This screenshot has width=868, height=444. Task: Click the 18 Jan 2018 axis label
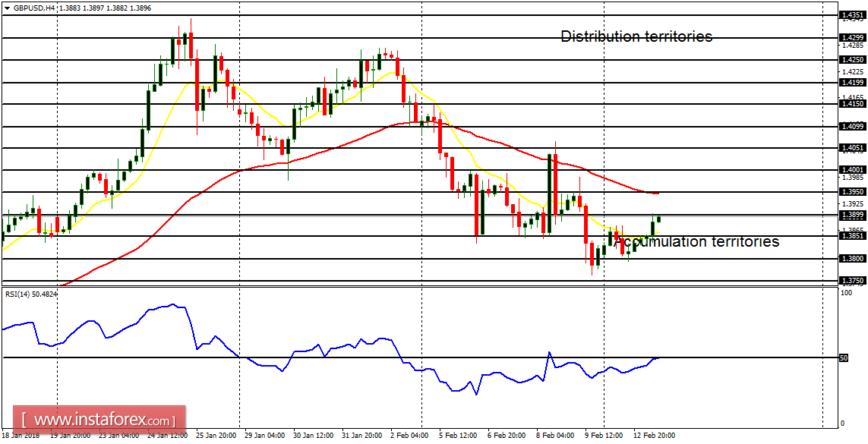click(21, 437)
